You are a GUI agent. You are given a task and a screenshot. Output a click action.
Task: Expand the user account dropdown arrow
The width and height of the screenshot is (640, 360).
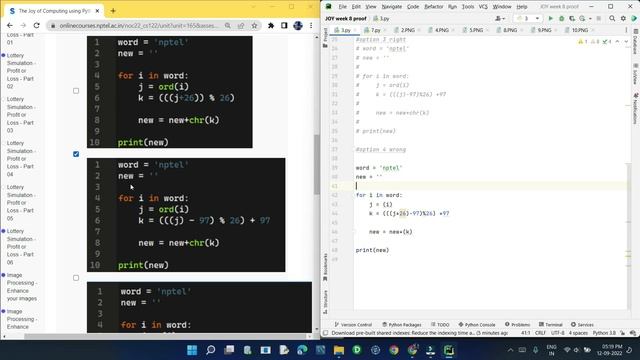pos(504,19)
